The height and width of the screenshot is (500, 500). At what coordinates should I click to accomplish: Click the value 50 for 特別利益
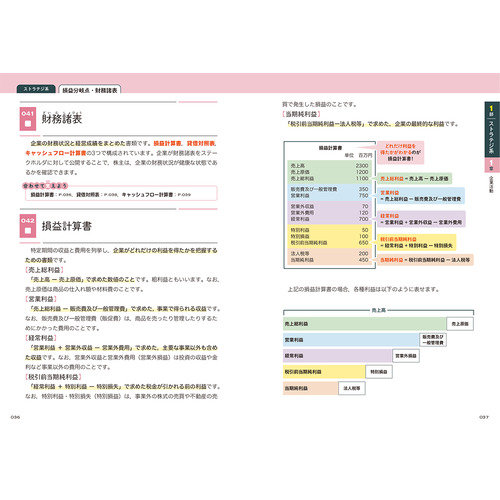pos(365,230)
